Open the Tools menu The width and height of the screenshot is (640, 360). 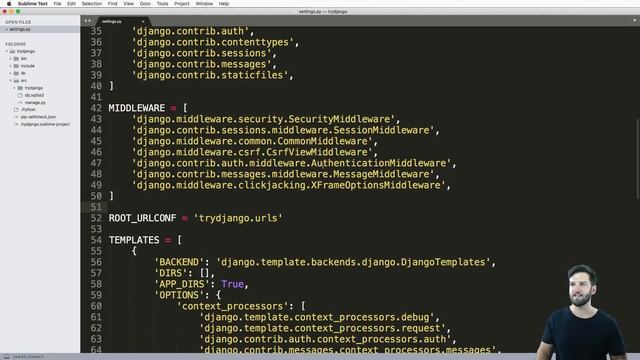click(x=162, y=4)
